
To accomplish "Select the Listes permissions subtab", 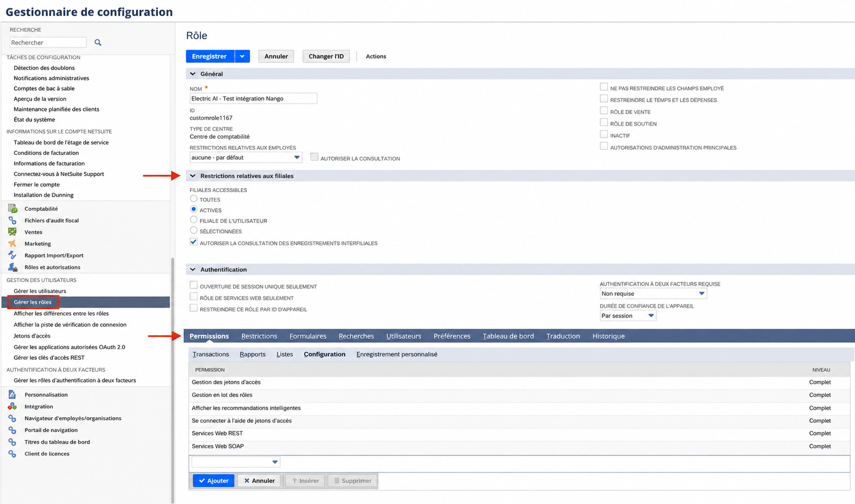I will [x=285, y=354].
